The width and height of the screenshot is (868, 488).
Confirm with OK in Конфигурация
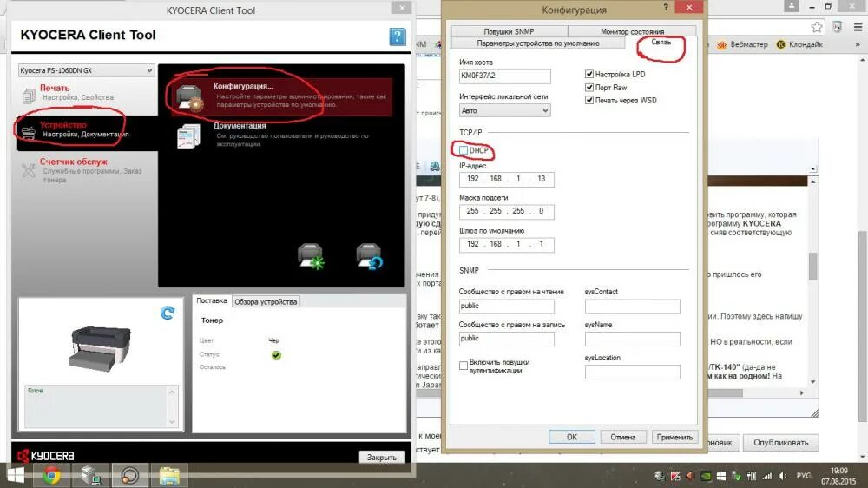[572, 437]
